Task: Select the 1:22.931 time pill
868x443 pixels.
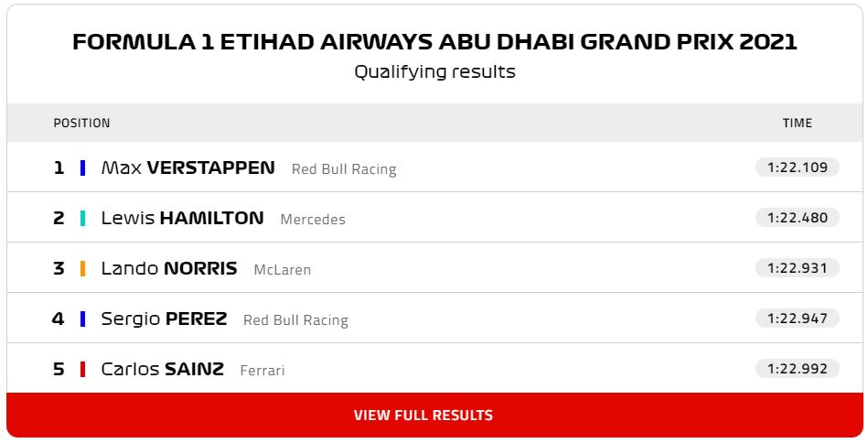Action: [797, 268]
